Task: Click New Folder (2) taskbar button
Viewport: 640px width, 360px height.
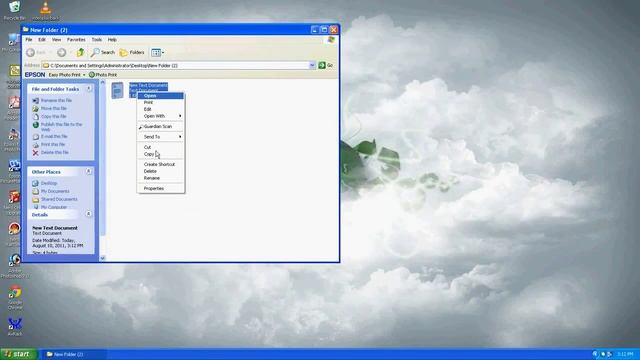Action: 73,354
